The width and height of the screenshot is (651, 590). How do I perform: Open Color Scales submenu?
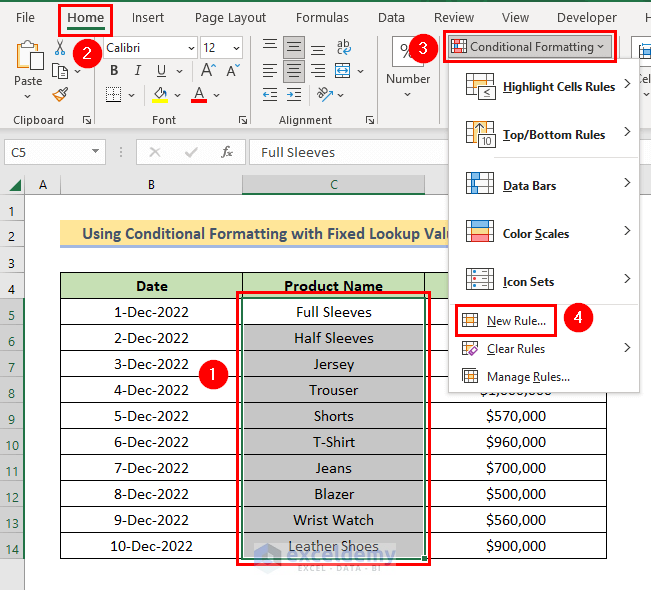544,233
